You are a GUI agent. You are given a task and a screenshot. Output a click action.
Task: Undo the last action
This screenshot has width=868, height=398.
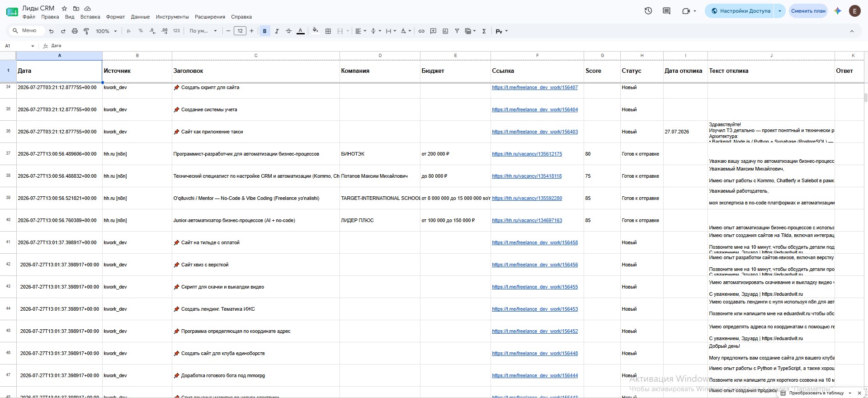pos(51,31)
